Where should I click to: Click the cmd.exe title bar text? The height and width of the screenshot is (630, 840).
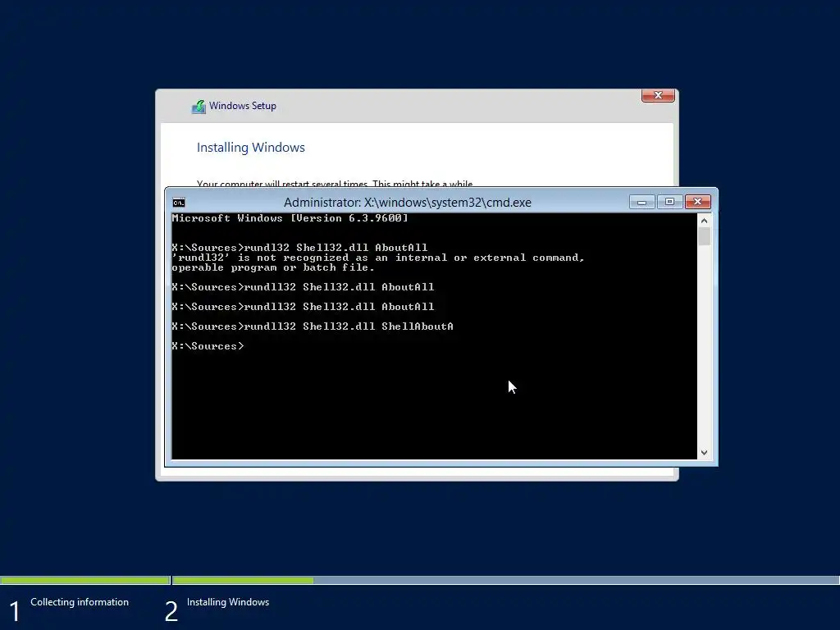(x=407, y=203)
